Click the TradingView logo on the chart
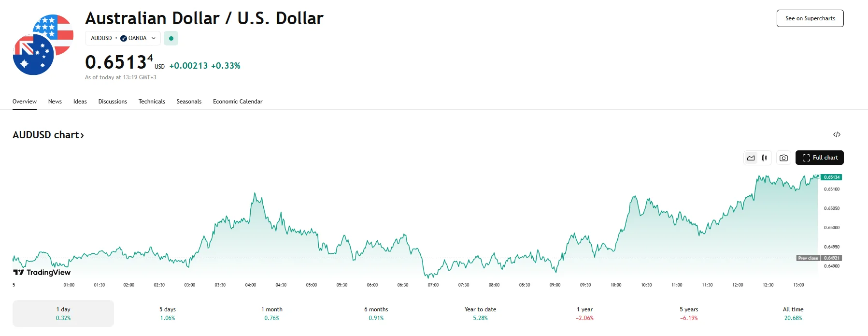 [x=42, y=273]
